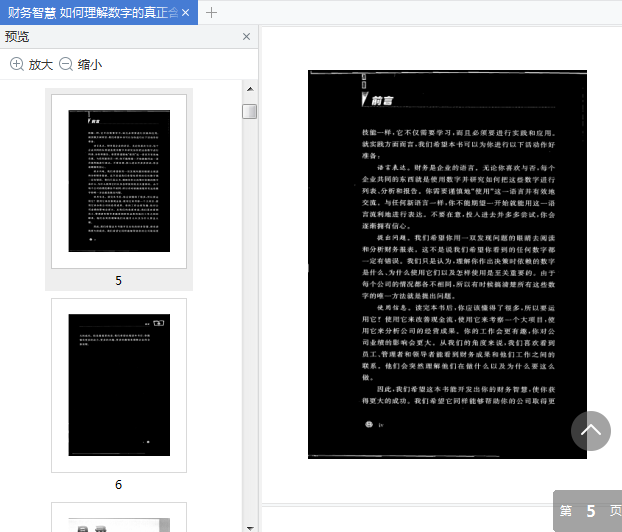Click the page number label 6 under thumbnail
622x532 pixels.
(119, 484)
